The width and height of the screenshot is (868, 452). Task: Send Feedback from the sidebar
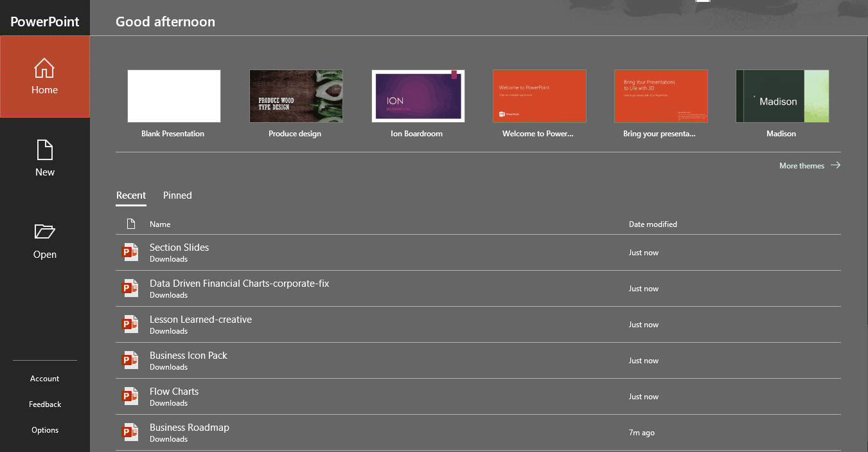tap(44, 404)
